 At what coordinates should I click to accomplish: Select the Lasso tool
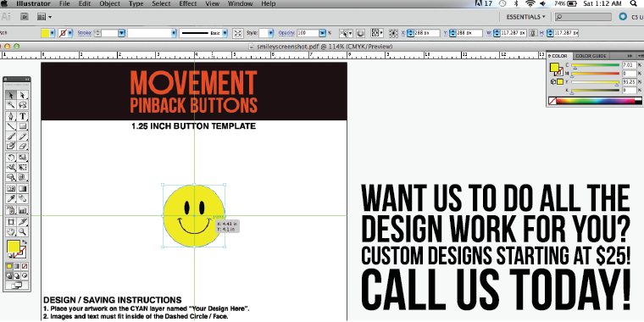point(23,106)
